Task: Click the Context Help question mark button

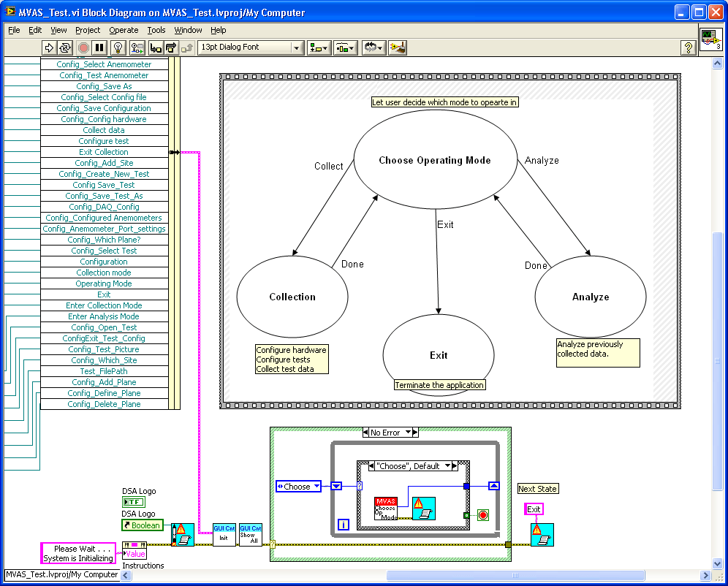Action: [x=688, y=48]
